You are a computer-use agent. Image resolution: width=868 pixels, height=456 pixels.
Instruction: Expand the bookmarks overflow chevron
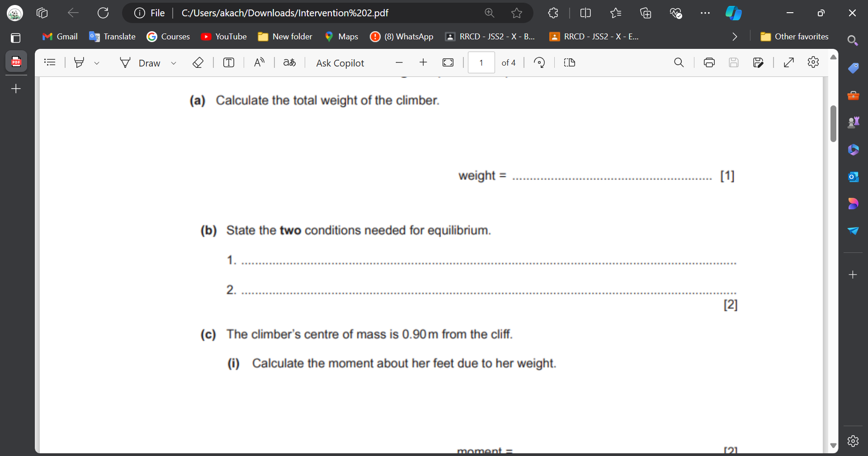point(735,37)
